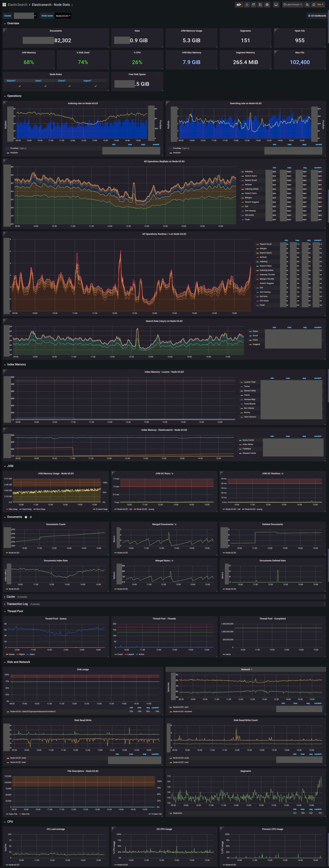
Task: Open dashboard title Node Stats dropdown
Action: [52, 5]
